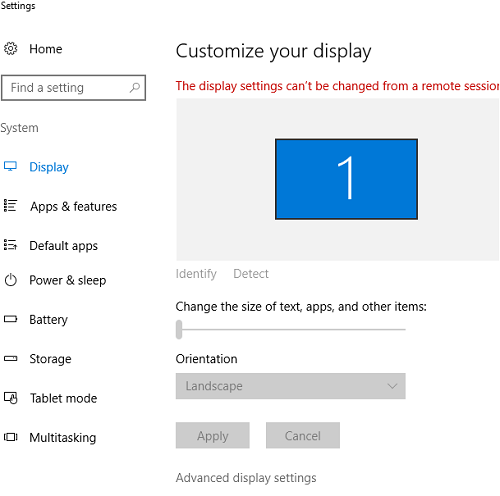Focus the Find a setting search box
This screenshot has width=500, height=496.
(x=73, y=88)
